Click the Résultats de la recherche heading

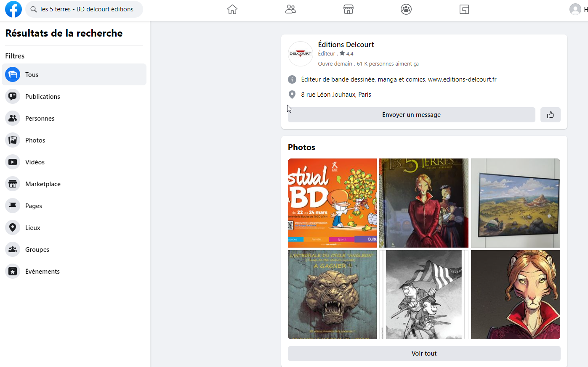point(64,33)
